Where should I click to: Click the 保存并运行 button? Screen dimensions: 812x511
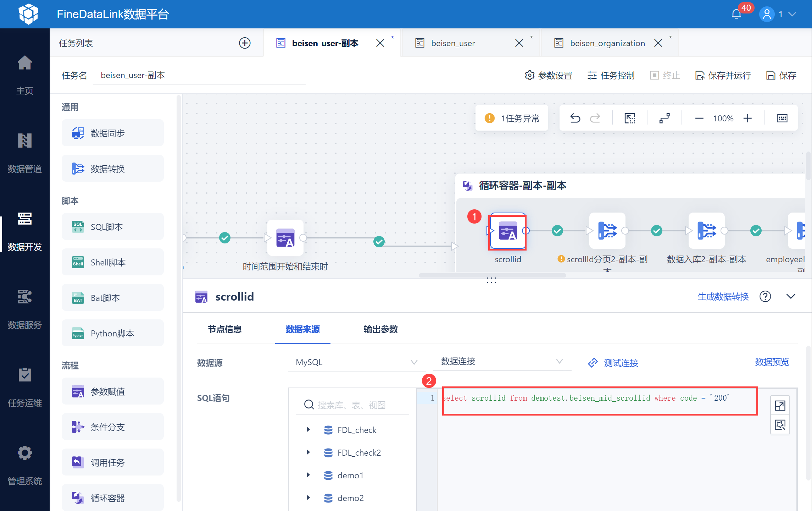[x=723, y=75]
